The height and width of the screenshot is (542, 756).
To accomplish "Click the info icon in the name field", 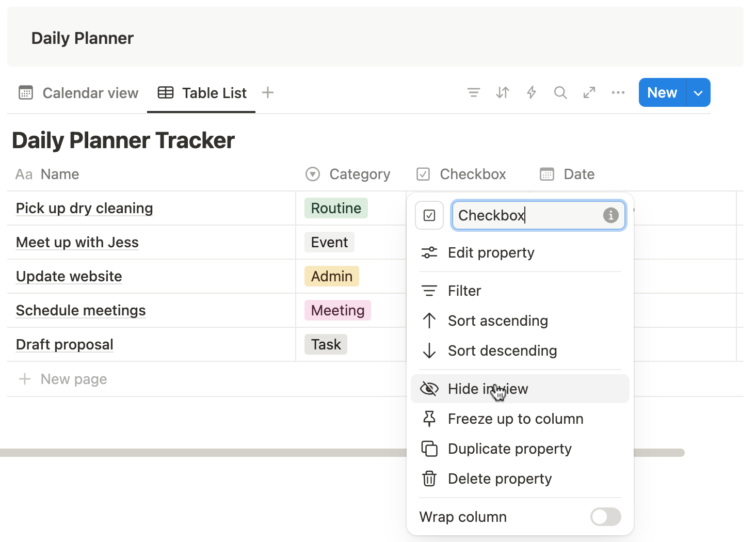I will 610,215.
